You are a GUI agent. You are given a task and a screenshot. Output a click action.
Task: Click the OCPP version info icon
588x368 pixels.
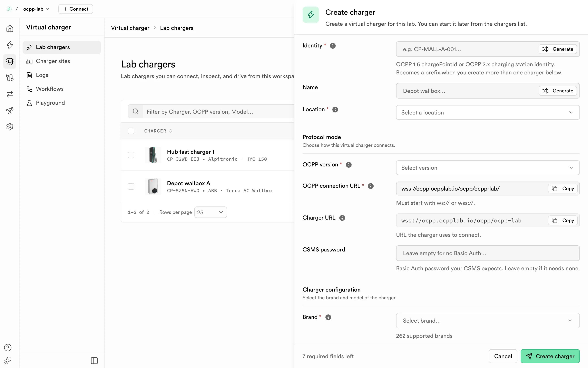click(349, 165)
